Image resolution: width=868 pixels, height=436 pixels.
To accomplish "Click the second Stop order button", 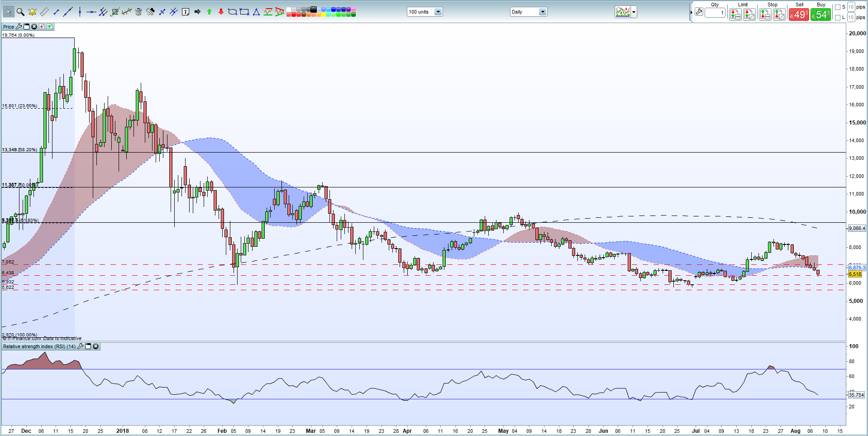I will click(x=779, y=14).
